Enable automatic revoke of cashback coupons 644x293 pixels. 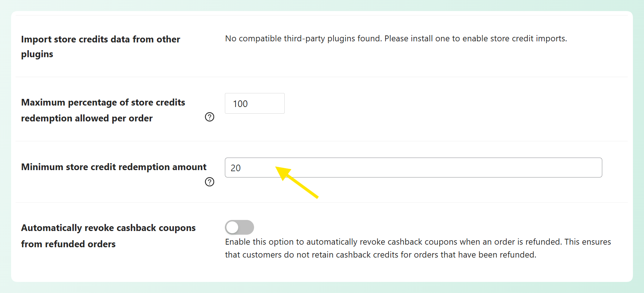point(239,227)
